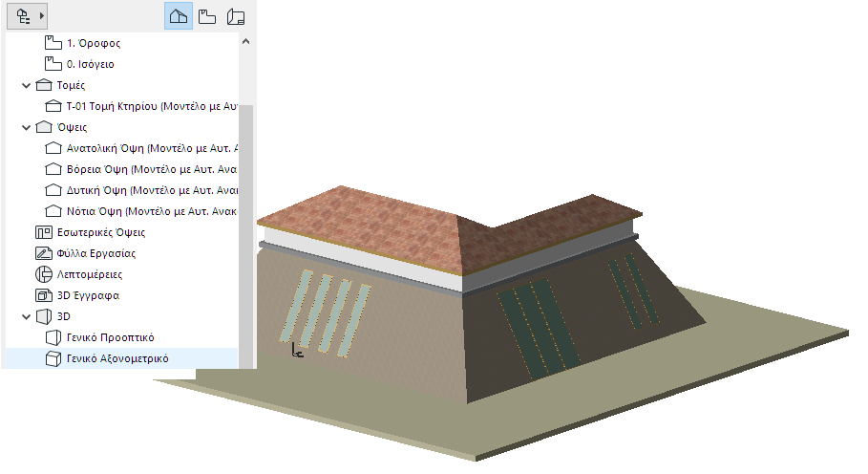The image size is (868, 474).
Task: Click the Τομές section folder icon
Action: pyautogui.click(x=44, y=85)
